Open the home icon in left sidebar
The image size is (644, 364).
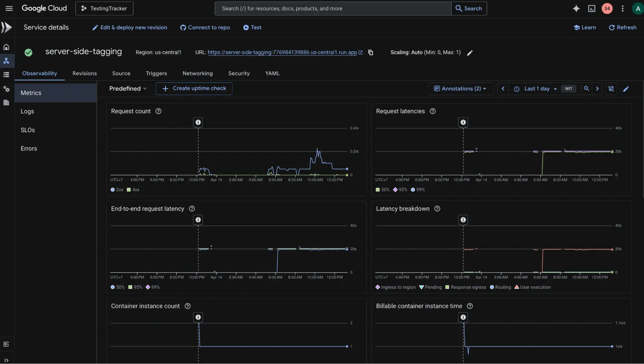point(6,47)
